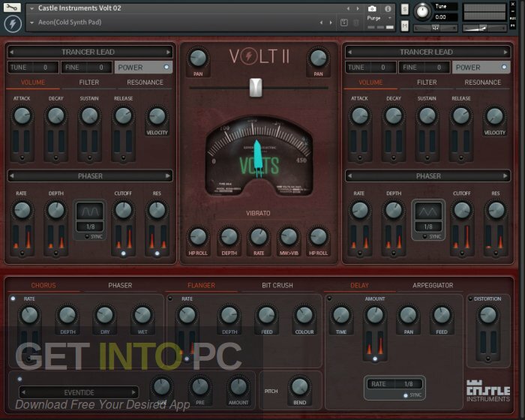Adjust left layer VELOCITY knob
Viewport: 525px width, 420px height.
[x=157, y=116]
